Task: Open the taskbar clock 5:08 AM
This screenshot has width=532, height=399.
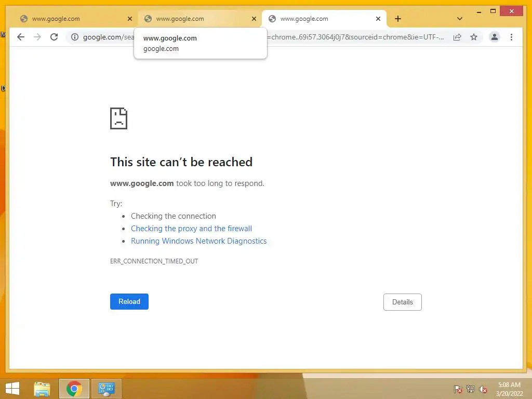Action: (x=509, y=389)
